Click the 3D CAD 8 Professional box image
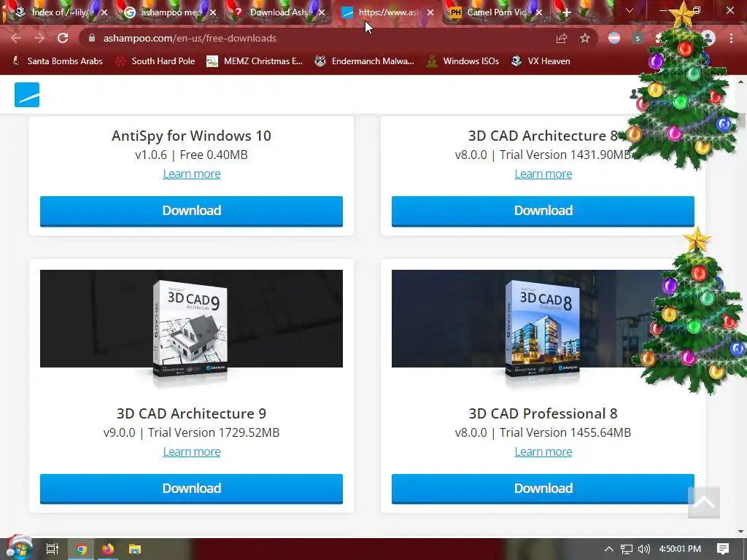 coord(542,329)
